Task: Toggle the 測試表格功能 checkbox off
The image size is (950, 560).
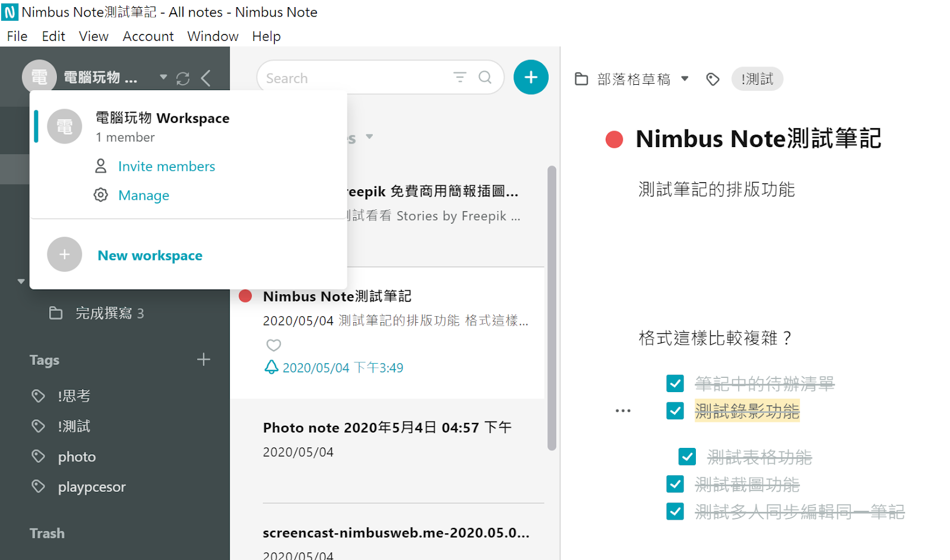Action: pyautogui.click(x=686, y=456)
